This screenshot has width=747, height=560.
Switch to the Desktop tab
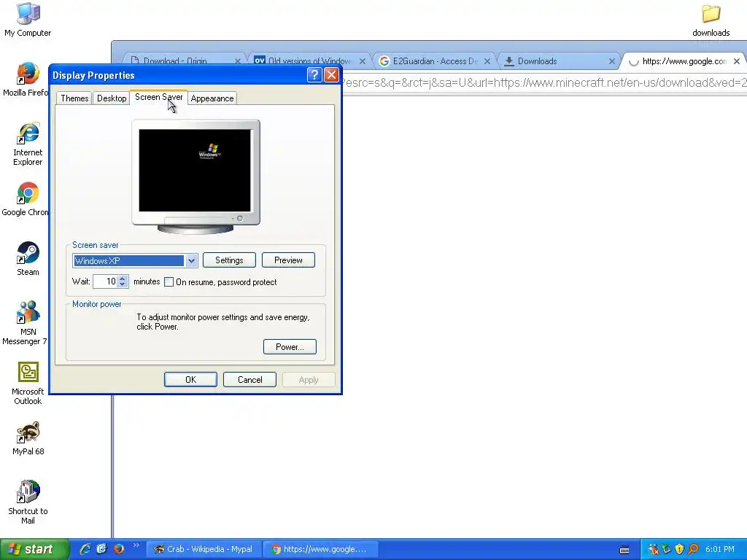click(112, 98)
